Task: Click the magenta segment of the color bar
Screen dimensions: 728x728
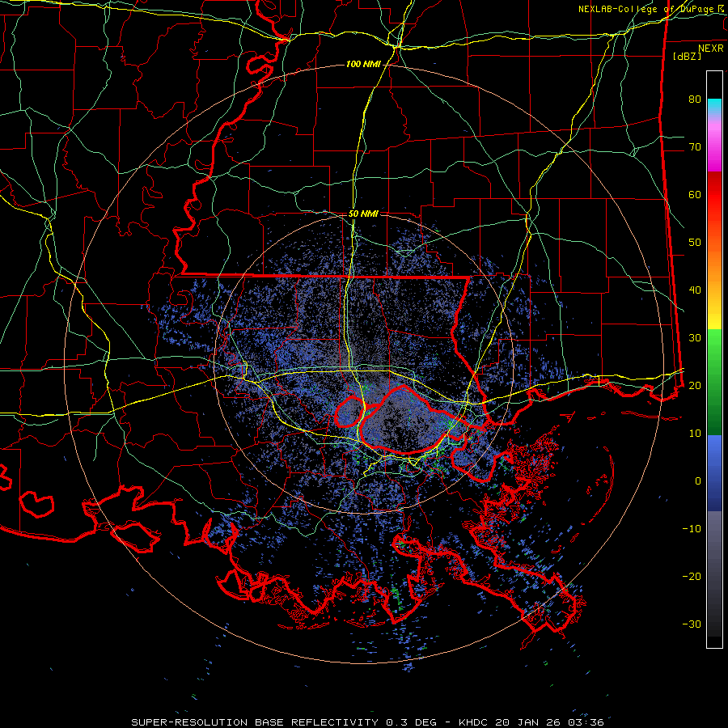Action: click(714, 149)
